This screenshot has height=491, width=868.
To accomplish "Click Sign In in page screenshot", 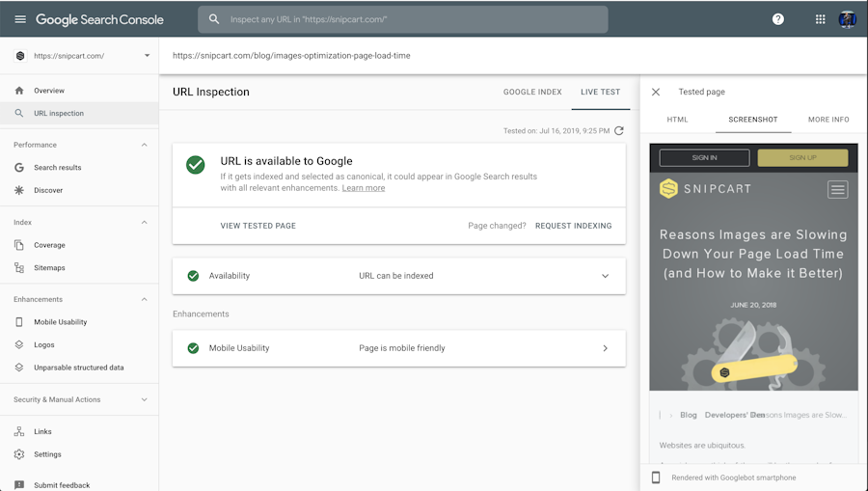I will 704,158.
